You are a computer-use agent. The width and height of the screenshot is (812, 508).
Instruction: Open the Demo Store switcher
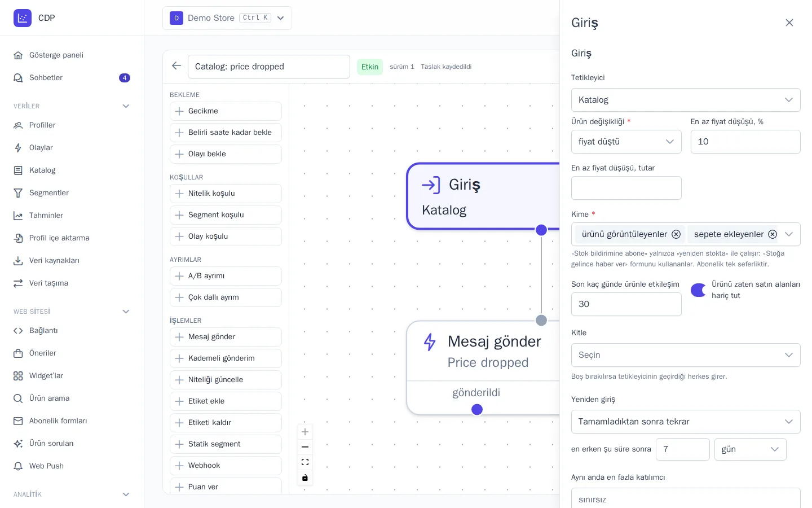pyautogui.click(x=227, y=18)
